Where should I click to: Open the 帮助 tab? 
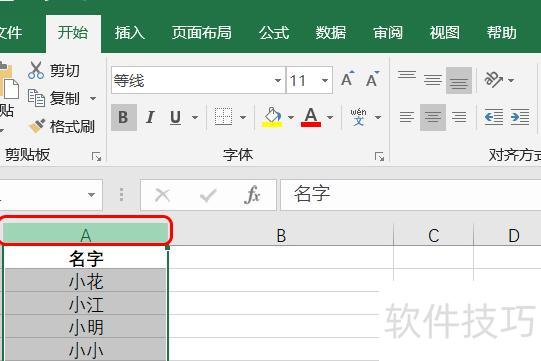point(502,33)
